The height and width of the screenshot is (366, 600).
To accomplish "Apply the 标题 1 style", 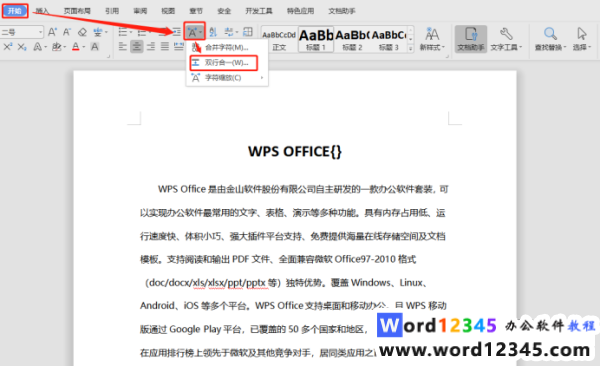I will tap(316, 39).
